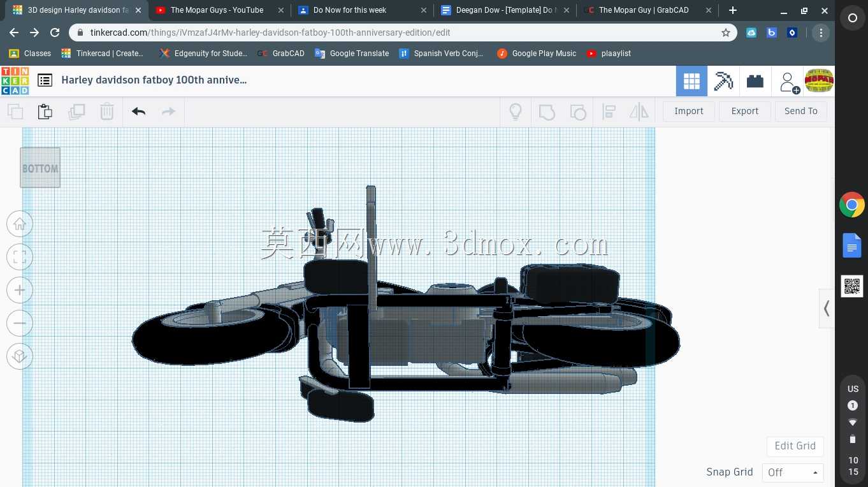This screenshot has height=487, width=868.
Task: Click the Delete trash icon
Action: (x=106, y=112)
